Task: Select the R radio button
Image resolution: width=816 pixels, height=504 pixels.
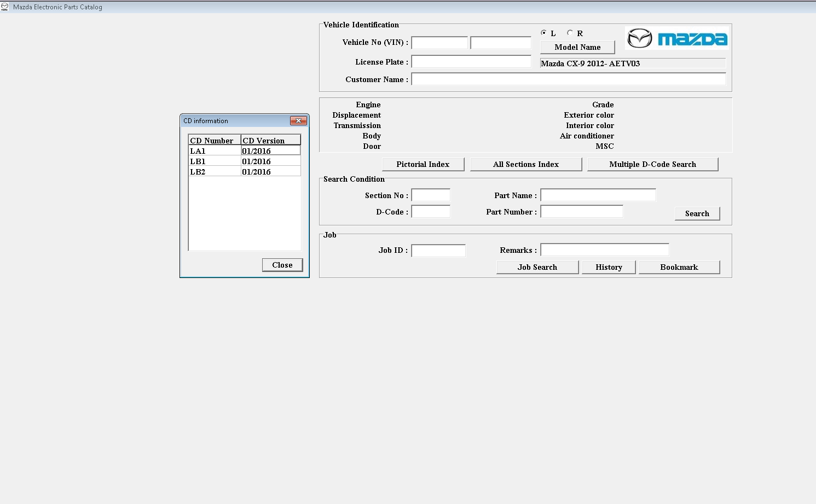Action: (x=570, y=33)
